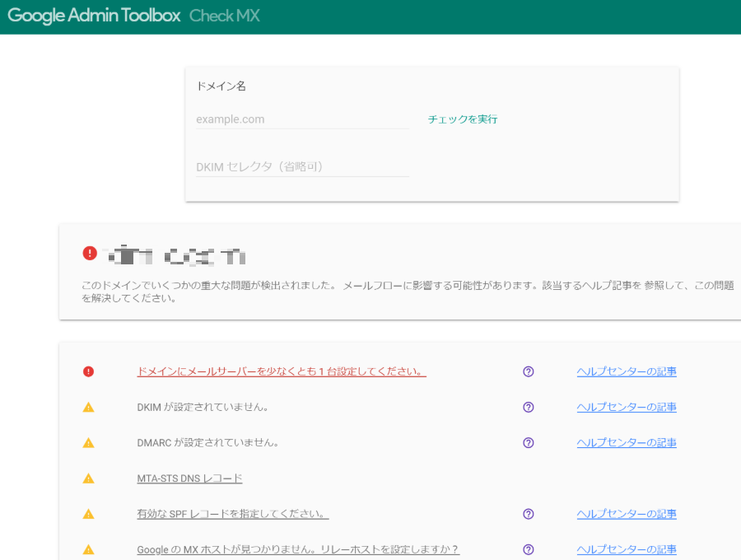
Task: Click the DKIM セレクタ input field
Action: tap(301, 166)
